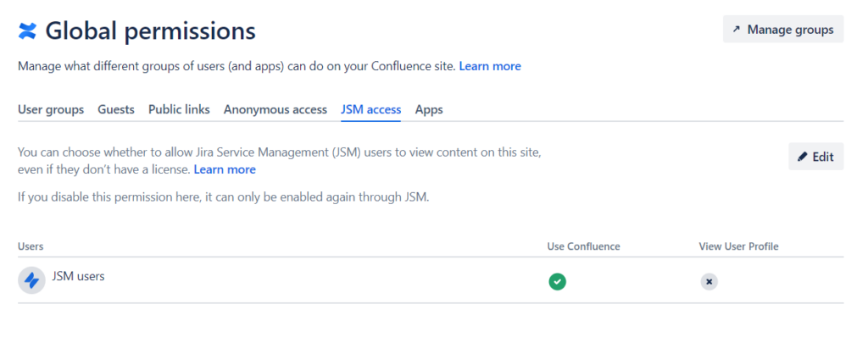This screenshot has height=343, width=868.
Task: Click the Confluence logo icon
Action: pos(27,31)
